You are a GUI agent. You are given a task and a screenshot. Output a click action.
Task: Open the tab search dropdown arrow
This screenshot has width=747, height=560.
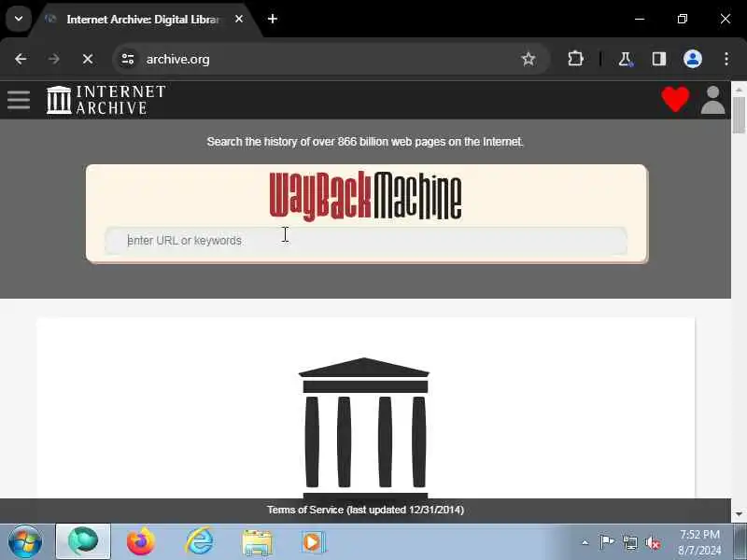[19, 19]
